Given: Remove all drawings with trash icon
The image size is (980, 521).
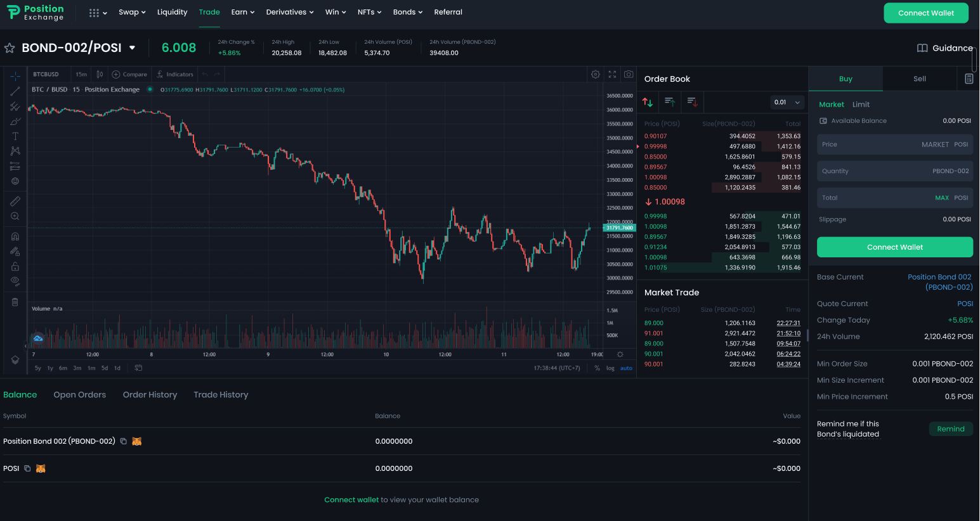Looking at the screenshot, I should click(15, 302).
